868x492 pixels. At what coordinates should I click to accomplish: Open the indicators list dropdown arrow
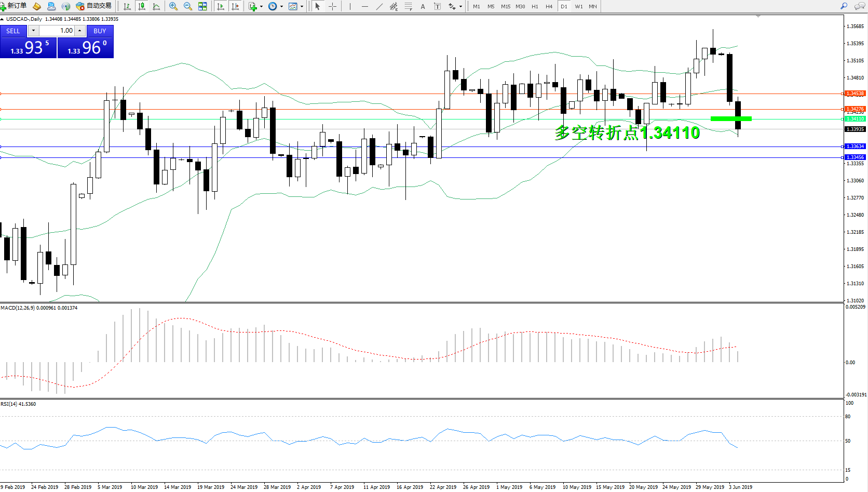point(261,7)
